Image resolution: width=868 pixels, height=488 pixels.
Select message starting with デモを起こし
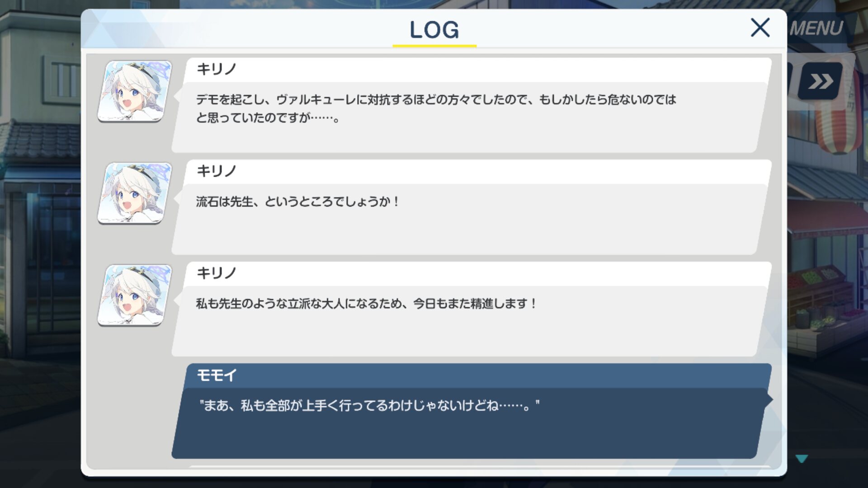[x=436, y=108]
